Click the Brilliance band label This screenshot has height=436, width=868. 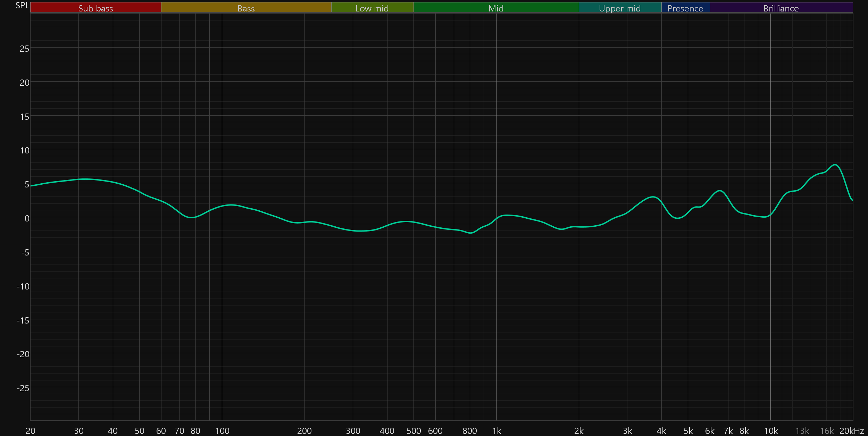[781, 8]
